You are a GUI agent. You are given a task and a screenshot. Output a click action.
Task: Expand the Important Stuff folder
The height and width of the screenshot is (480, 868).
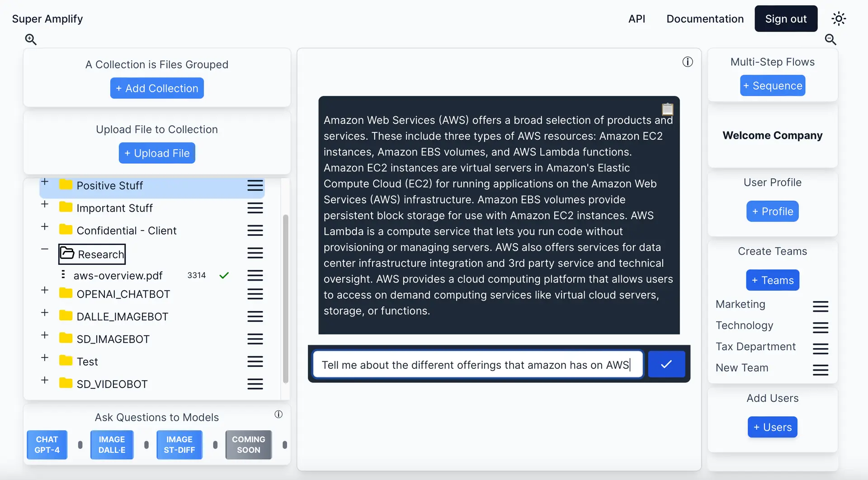click(x=44, y=204)
